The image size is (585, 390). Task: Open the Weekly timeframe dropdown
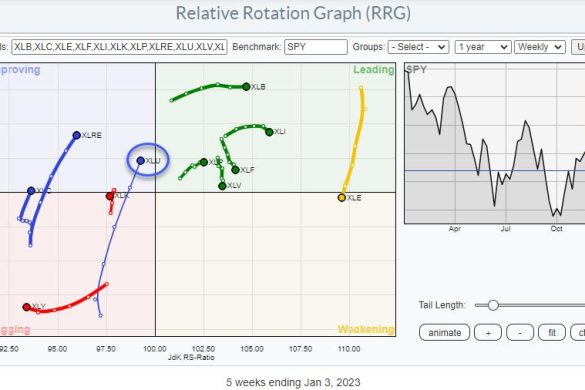coord(540,47)
